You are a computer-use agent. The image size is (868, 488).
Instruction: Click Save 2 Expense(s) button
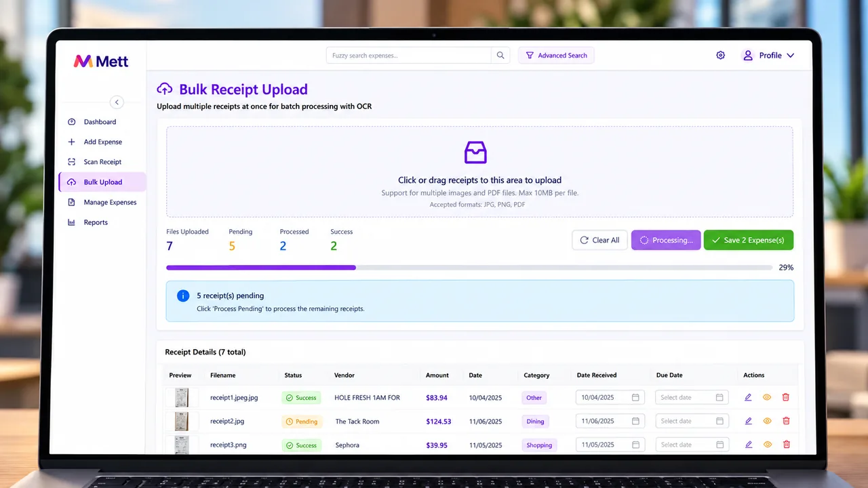749,240
